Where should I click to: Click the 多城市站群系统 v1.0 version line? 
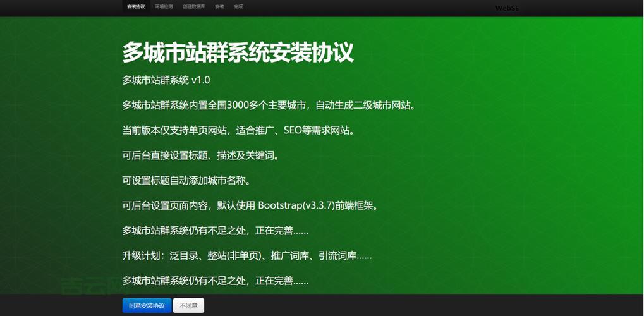166,80
